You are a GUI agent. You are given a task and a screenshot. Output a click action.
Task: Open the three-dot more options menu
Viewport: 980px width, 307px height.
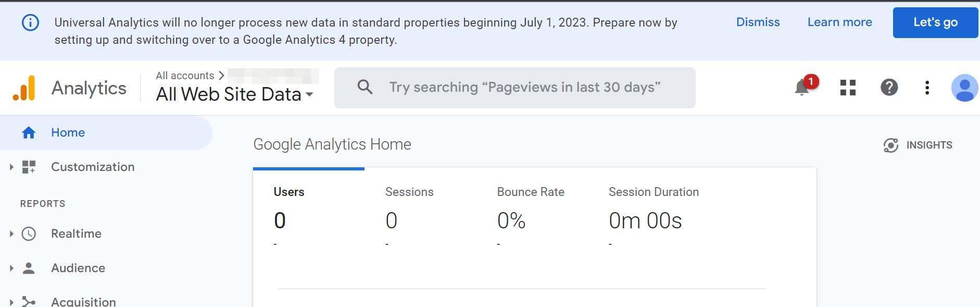point(927,88)
